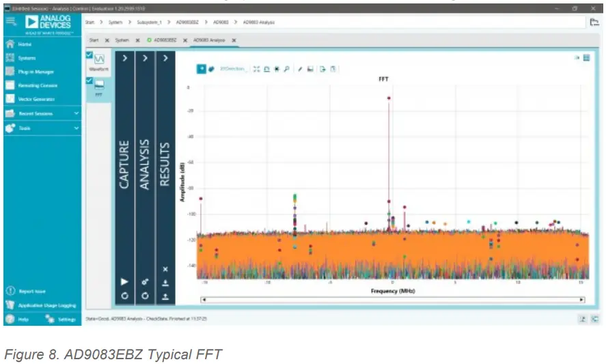Click the magnifier search icon in plot toolbar
Image resolution: width=606 pixels, height=364 pixels.
click(287, 69)
